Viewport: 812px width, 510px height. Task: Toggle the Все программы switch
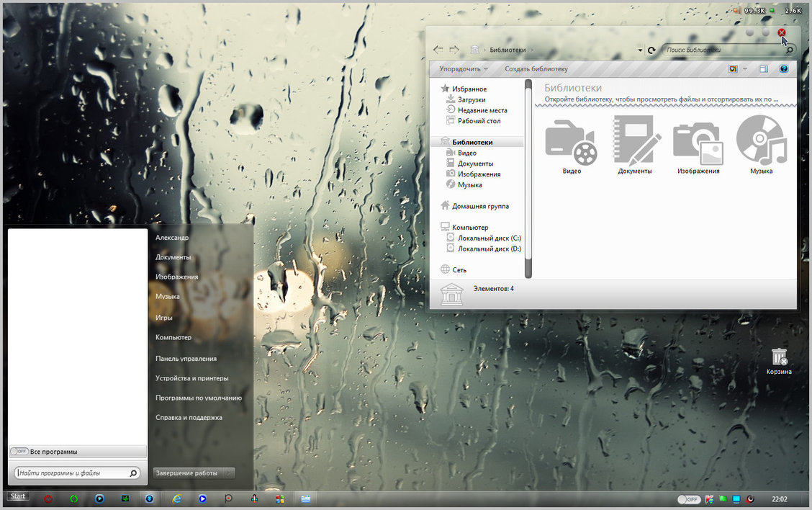[19, 452]
